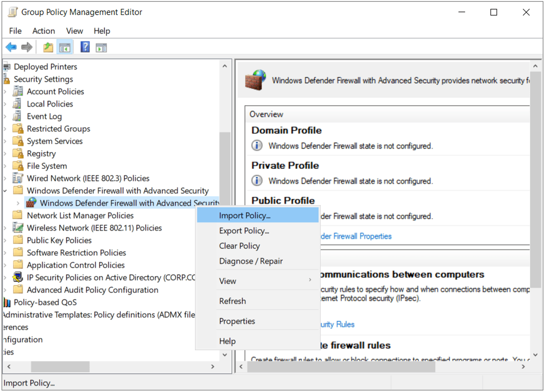Click the Private Profile info icon
The height and width of the screenshot is (392, 545).
click(x=257, y=181)
